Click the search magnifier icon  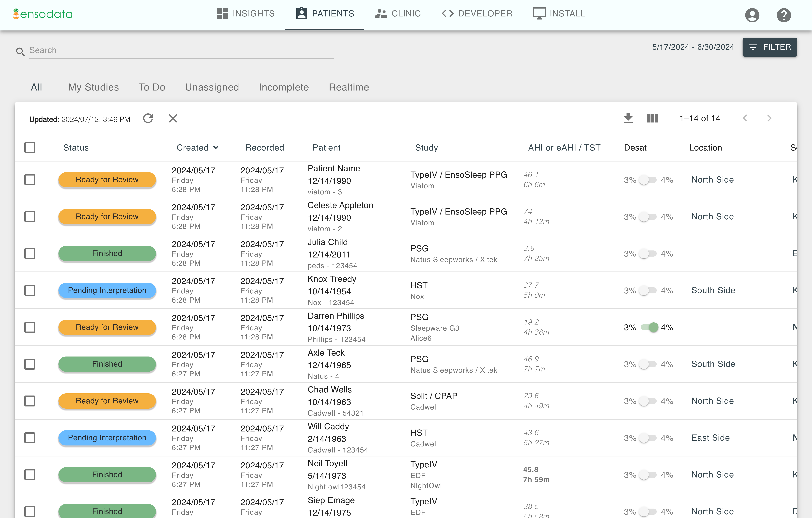click(x=20, y=52)
